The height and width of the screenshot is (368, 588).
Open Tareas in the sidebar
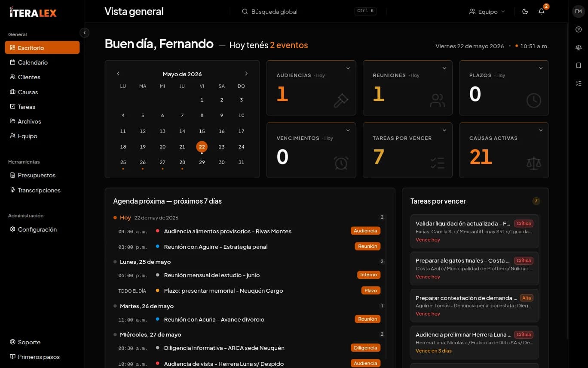click(x=42, y=107)
